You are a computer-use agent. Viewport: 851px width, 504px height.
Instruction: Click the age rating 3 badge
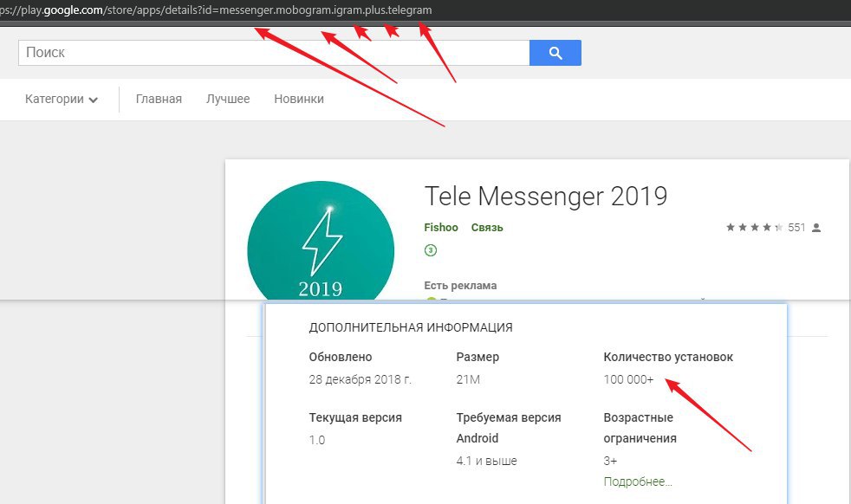431,250
